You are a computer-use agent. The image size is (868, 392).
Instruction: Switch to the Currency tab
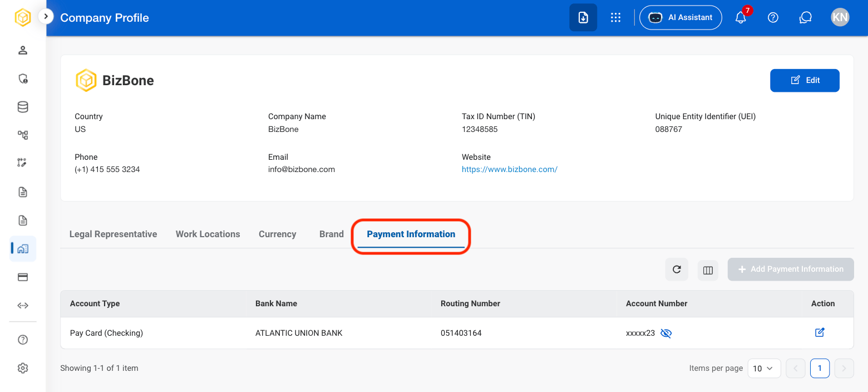278,234
